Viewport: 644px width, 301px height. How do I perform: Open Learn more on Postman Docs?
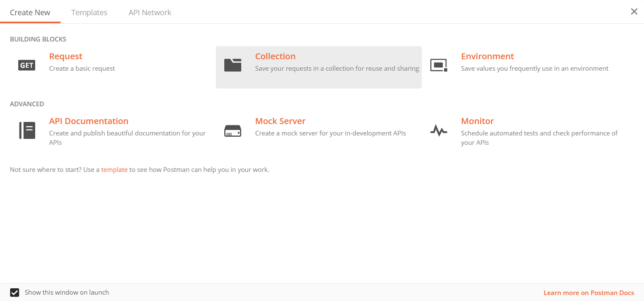coord(589,293)
